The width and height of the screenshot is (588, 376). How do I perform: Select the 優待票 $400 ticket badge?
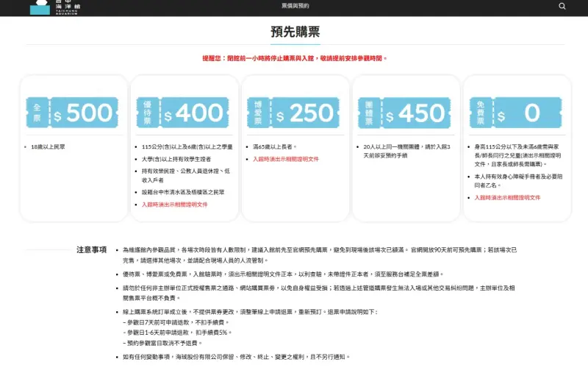(x=182, y=113)
